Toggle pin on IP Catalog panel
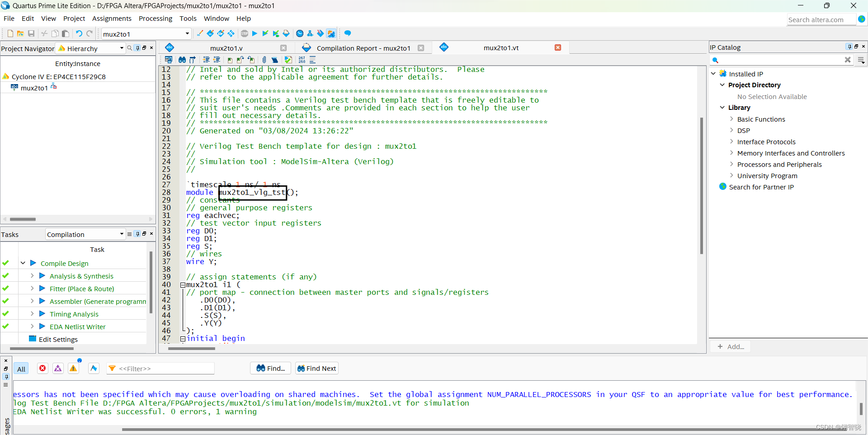This screenshot has height=435, width=868. coord(849,47)
